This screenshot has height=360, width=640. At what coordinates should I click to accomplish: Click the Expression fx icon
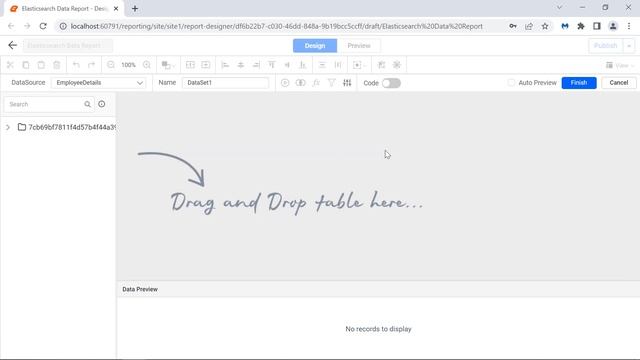coord(316,83)
